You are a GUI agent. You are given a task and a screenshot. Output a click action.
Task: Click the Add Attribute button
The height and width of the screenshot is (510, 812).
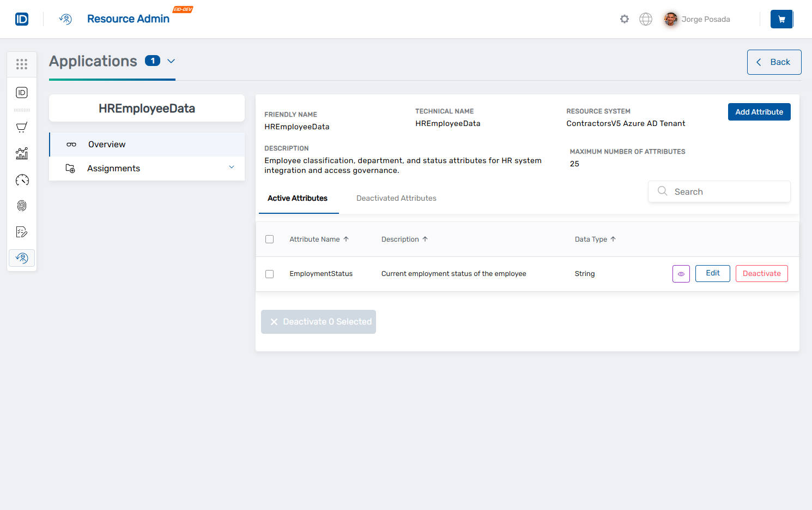[x=759, y=112]
